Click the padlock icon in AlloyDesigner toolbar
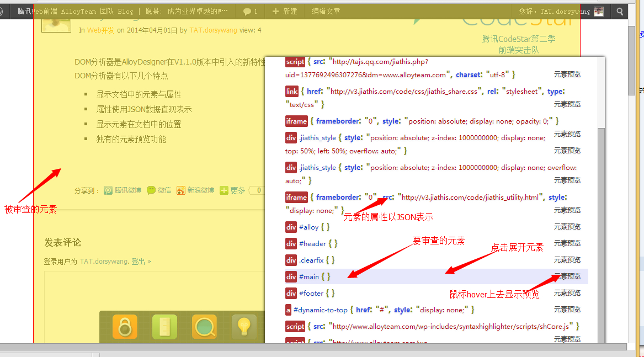This screenshot has height=357, width=644. point(125,327)
